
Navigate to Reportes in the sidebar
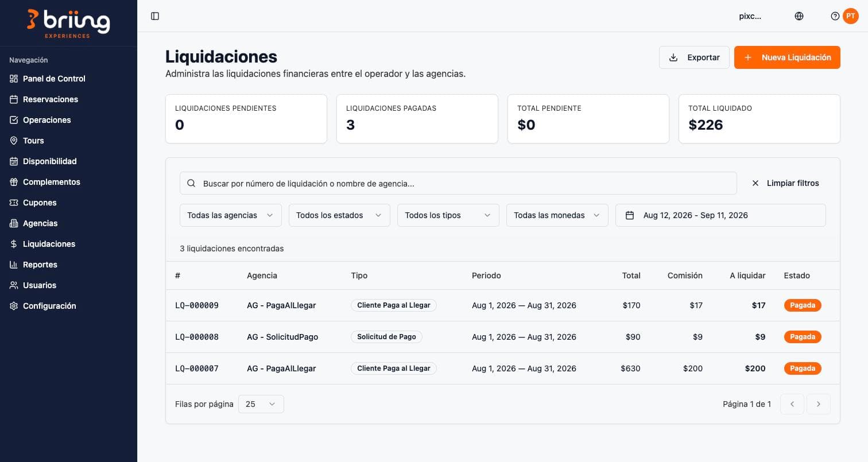click(40, 265)
